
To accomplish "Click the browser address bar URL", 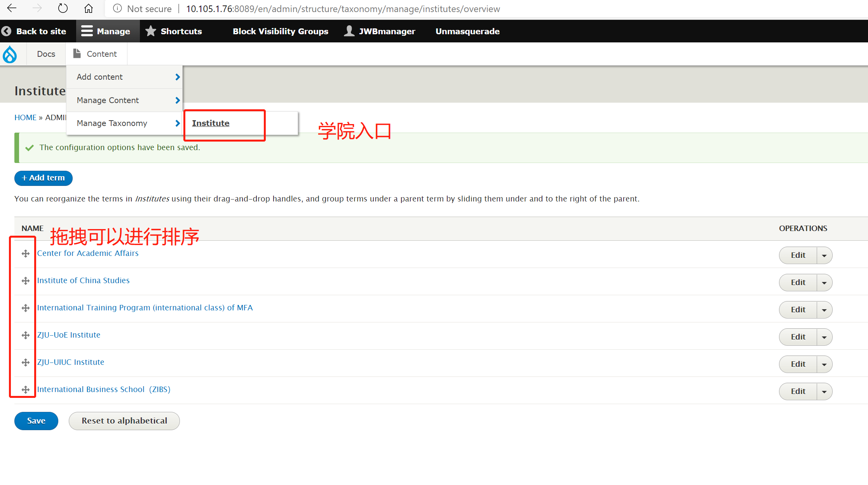I will 343,9.
